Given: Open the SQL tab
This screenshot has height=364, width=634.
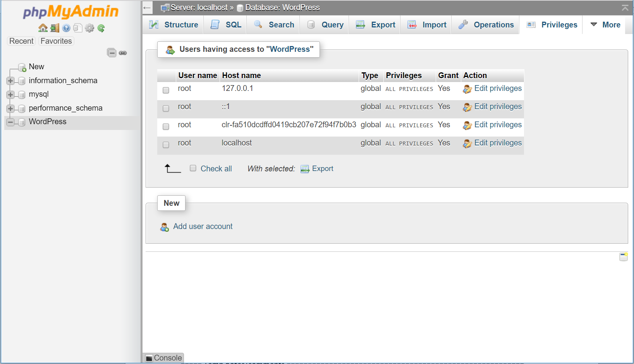Looking at the screenshot, I should pos(226,25).
